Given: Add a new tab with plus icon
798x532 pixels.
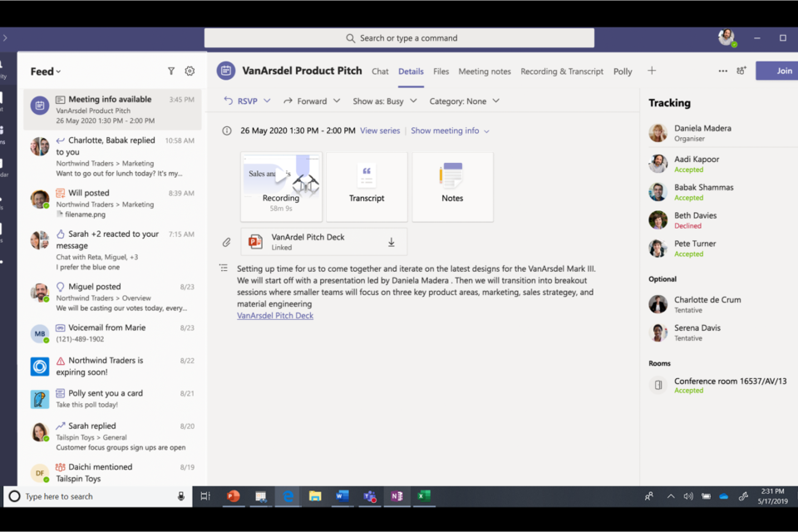Looking at the screenshot, I should point(652,71).
